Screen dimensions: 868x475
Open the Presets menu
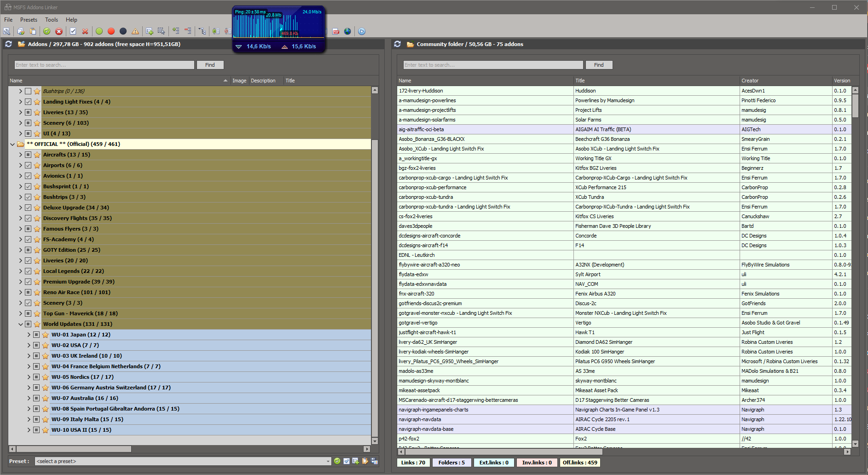tap(29, 20)
